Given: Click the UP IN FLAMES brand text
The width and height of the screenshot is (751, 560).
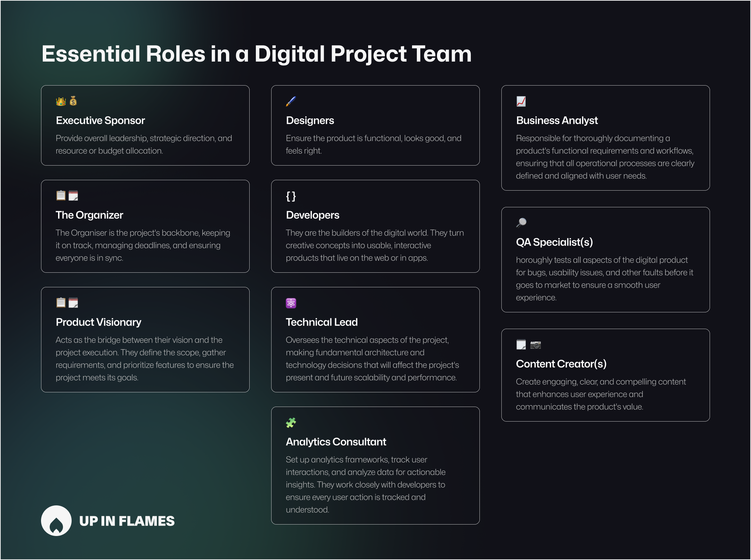Looking at the screenshot, I should (127, 521).
